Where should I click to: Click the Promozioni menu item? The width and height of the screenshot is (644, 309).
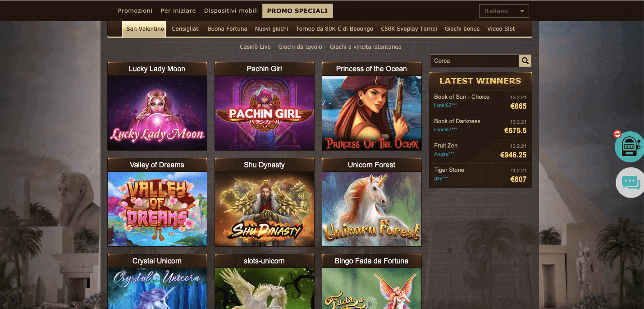pyautogui.click(x=135, y=10)
